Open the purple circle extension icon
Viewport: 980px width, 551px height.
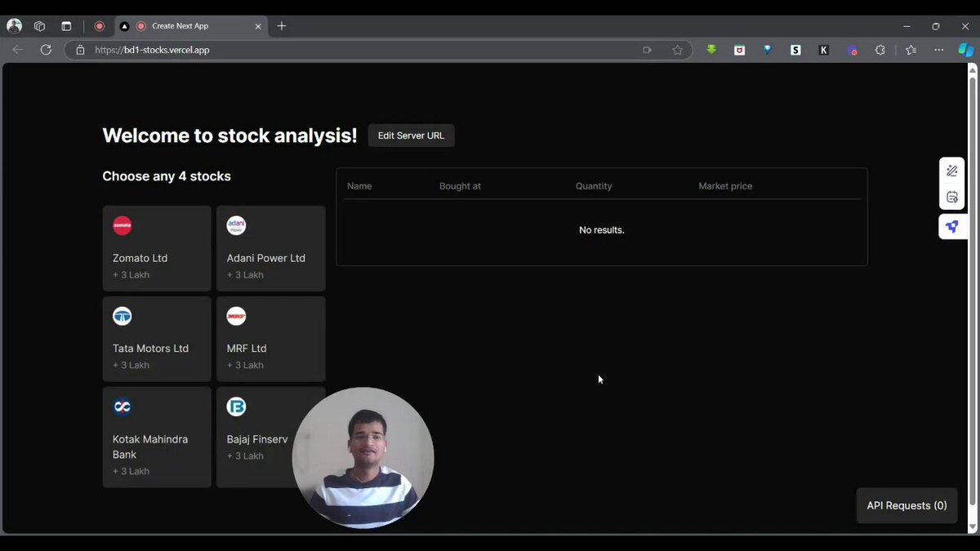coord(852,50)
